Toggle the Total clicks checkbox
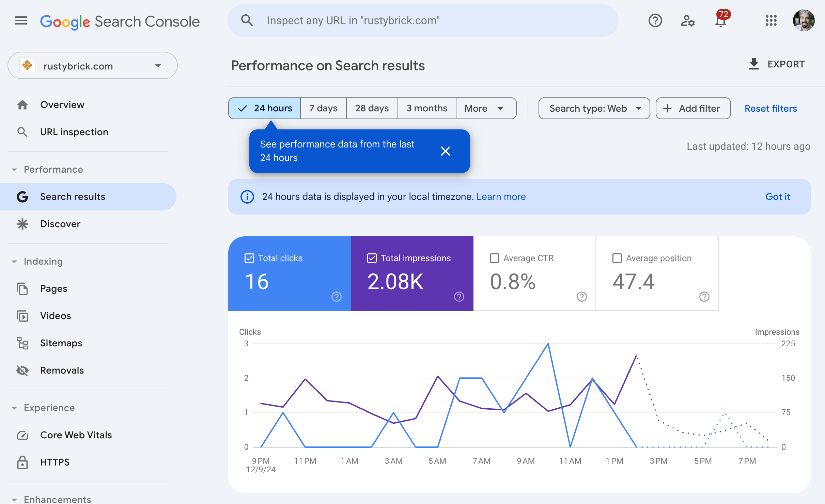 tap(248, 257)
